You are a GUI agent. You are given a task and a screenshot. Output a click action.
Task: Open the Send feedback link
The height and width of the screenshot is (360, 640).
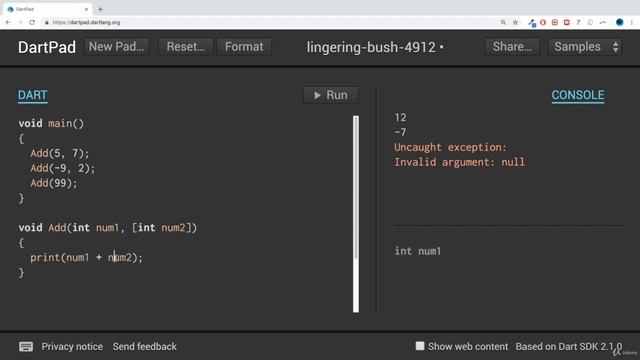click(x=144, y=347)
